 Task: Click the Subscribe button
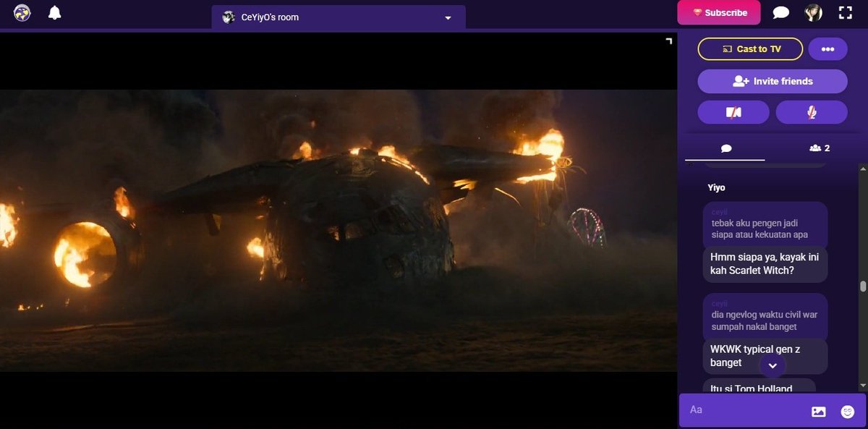(718, 12)
